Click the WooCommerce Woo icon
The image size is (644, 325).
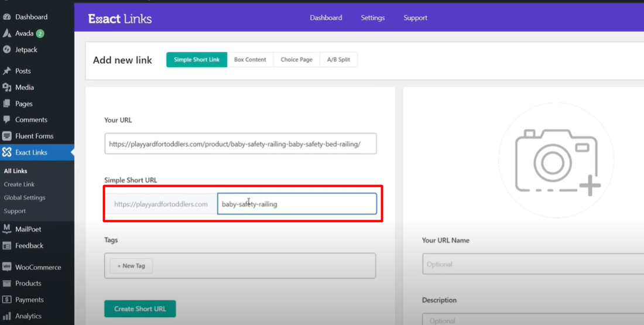6,266
